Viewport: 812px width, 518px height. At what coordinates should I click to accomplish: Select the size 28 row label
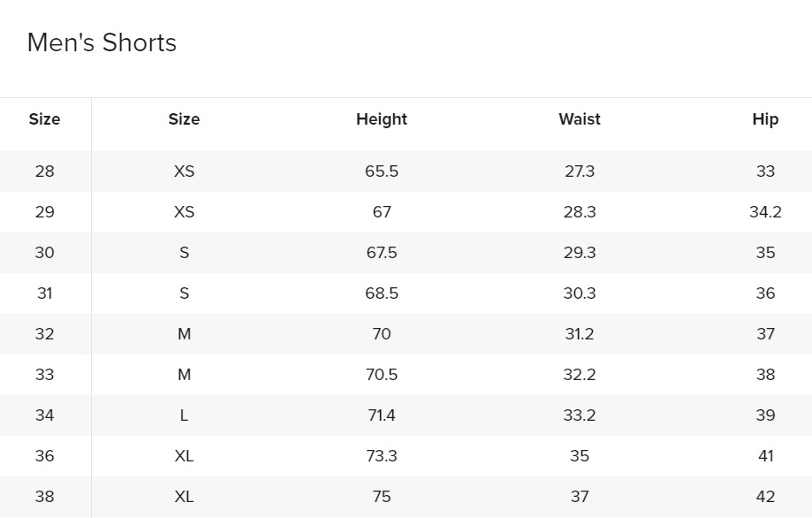[x=44, y=171]
